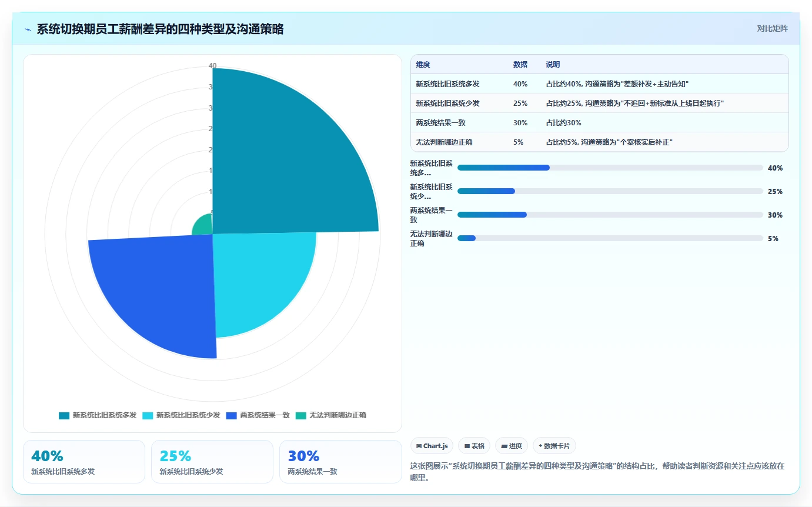Click the 5% progress bar
This screenshot has width=812, height=507.
pos(610,238)
